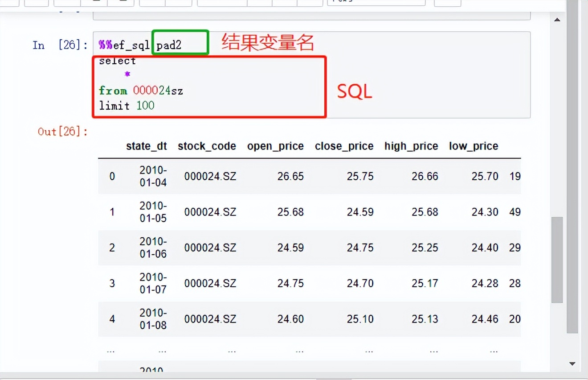Click the close price value 25.10
The width and height of the screenshot is (588, 380).
click(360, 319)
